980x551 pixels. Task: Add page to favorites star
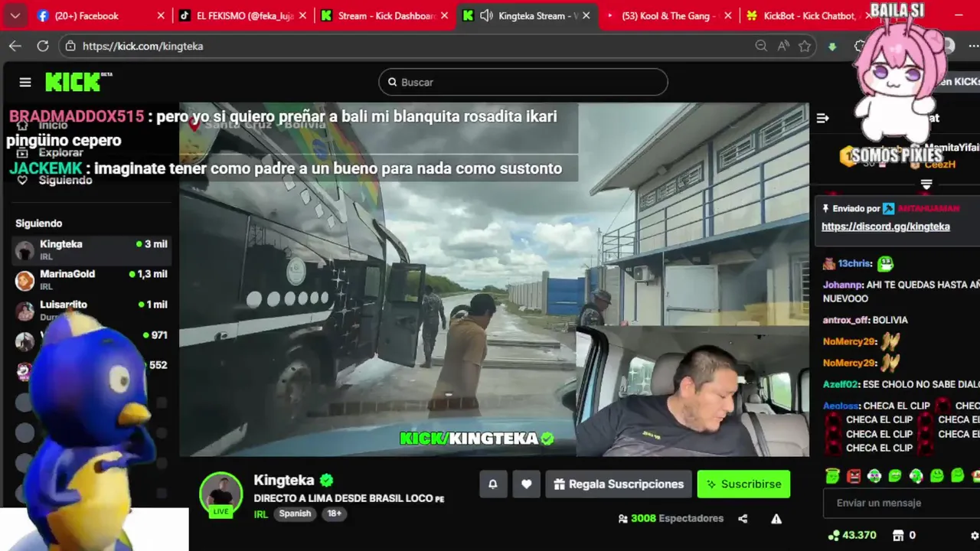[805, 46]
